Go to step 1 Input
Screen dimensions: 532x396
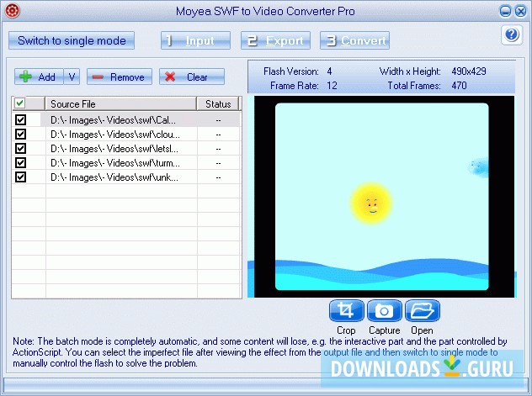click(195, 40)
